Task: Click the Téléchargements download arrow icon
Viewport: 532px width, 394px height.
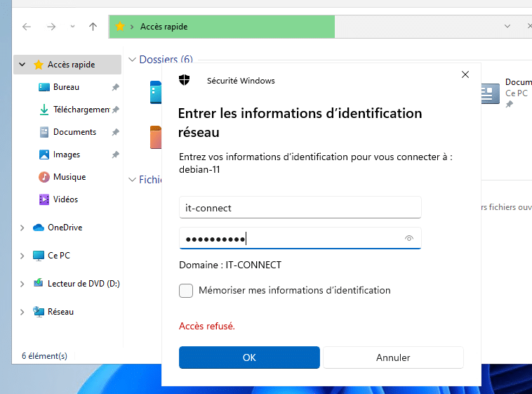Action: 44,110
